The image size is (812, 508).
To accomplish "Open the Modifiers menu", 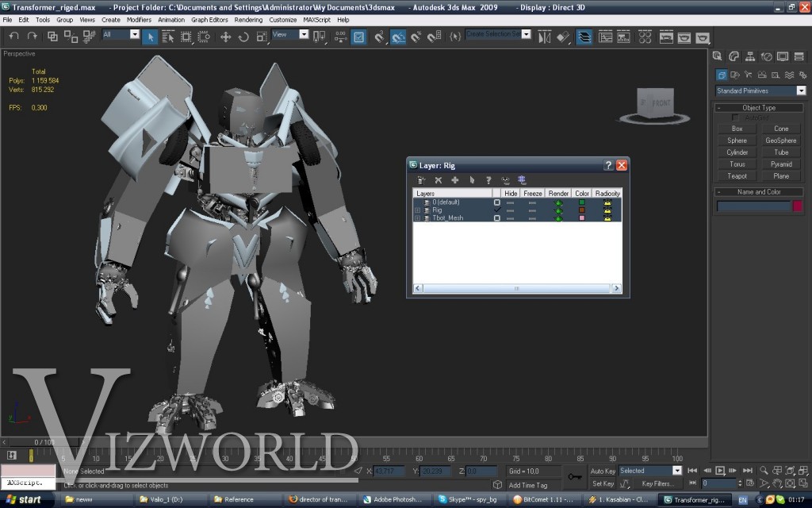I will tap(139, 19).
